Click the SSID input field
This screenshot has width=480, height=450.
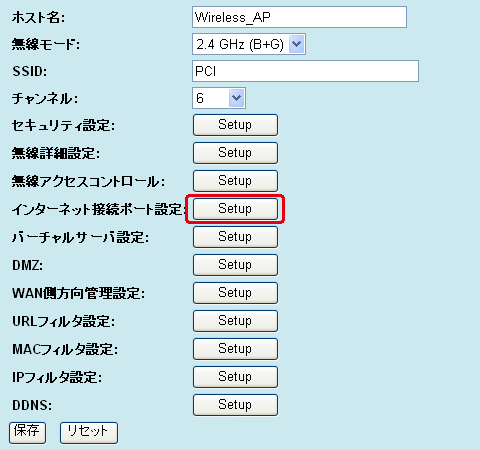point(305,71)
